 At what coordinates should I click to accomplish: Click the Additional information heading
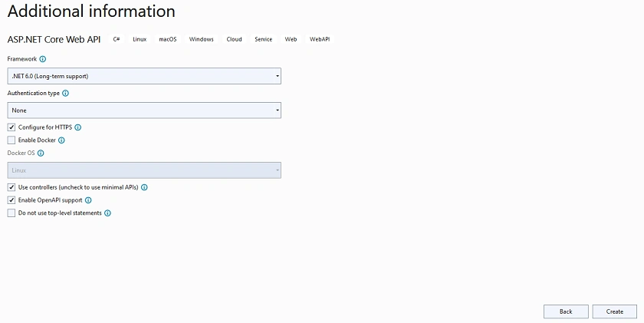click(x=91, y=11)
